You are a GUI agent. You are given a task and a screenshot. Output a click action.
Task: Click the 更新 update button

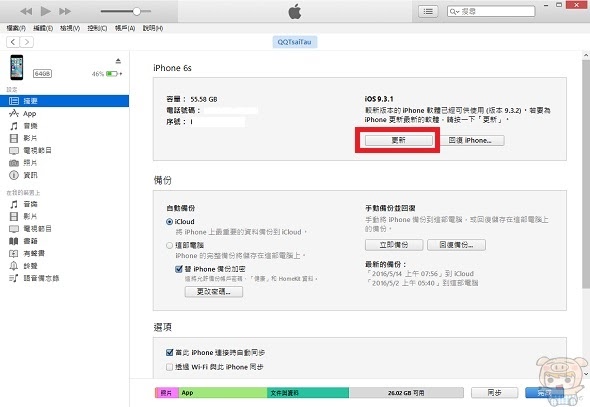click(x=398, y=140)
